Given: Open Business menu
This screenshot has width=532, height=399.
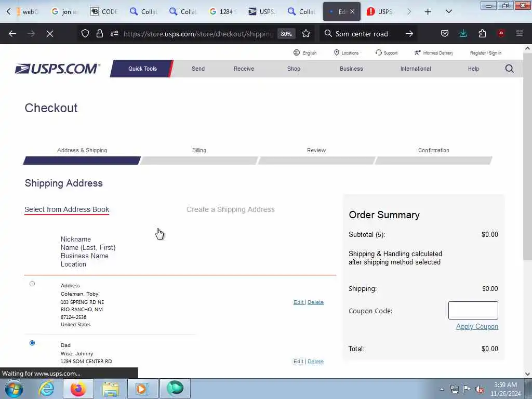Looking at the screenshot, I should click(x=351, y=69).
